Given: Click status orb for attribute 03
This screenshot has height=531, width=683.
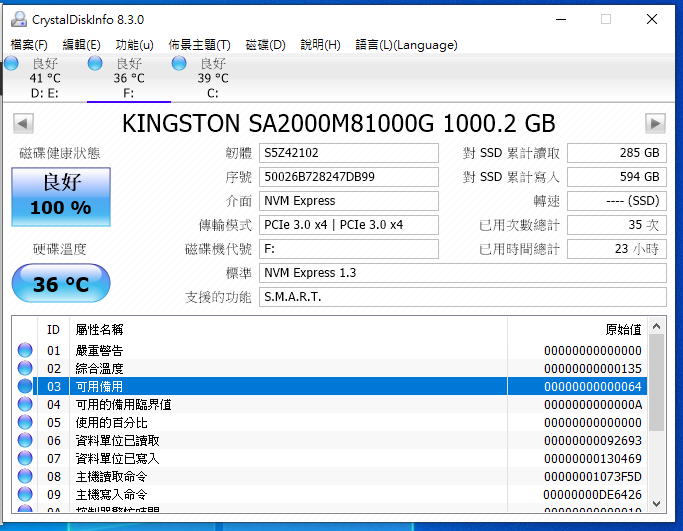Looking at the screenshot, I should tap(25, 386).
